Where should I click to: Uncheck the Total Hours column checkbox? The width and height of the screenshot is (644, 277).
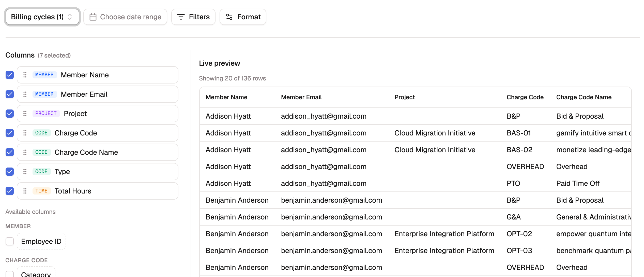tap(10, 191)
